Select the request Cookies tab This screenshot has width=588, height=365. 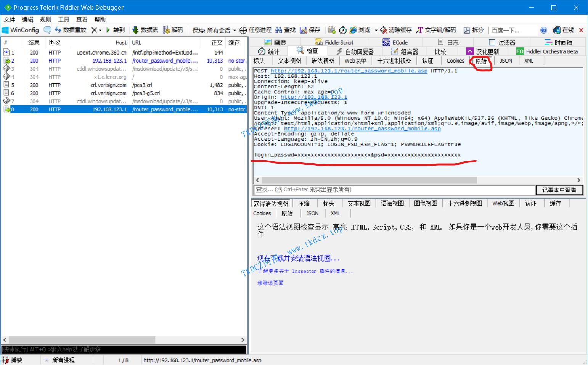455,61
